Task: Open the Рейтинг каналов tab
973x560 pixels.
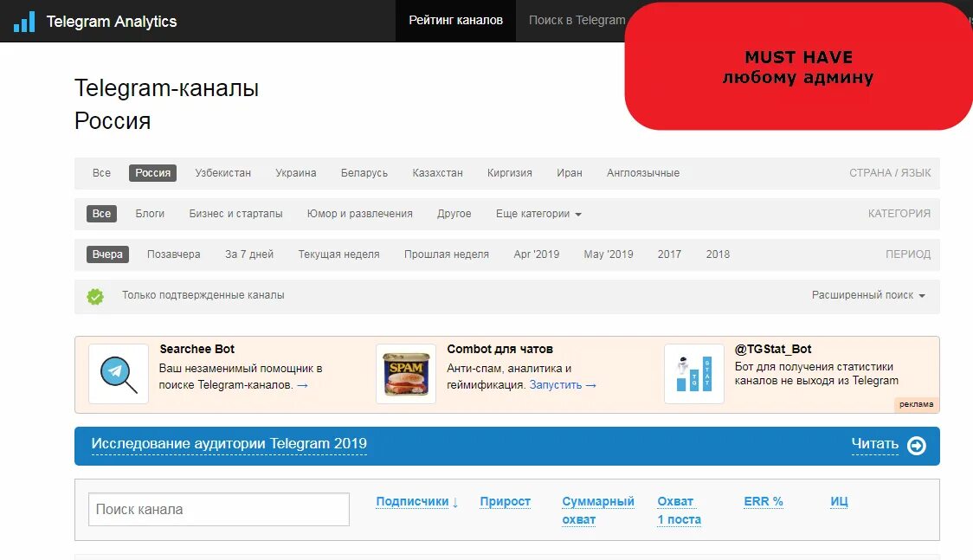Action: (455, 21)
